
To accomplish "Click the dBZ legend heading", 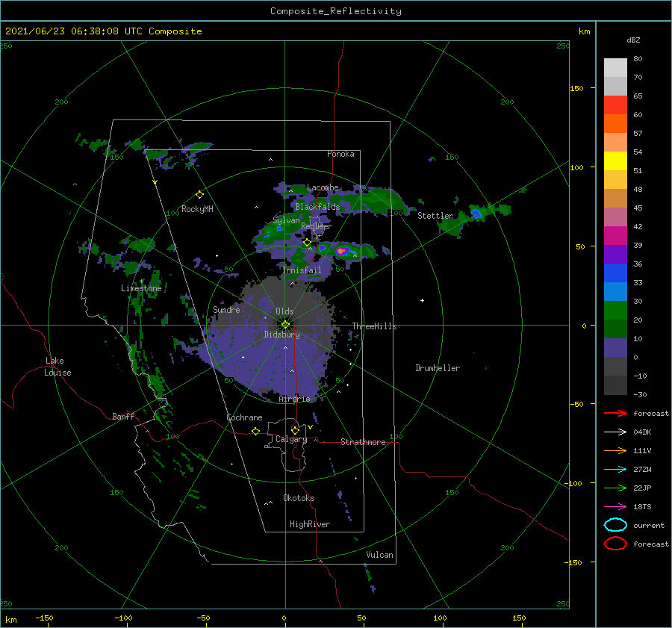I will 633,40.
